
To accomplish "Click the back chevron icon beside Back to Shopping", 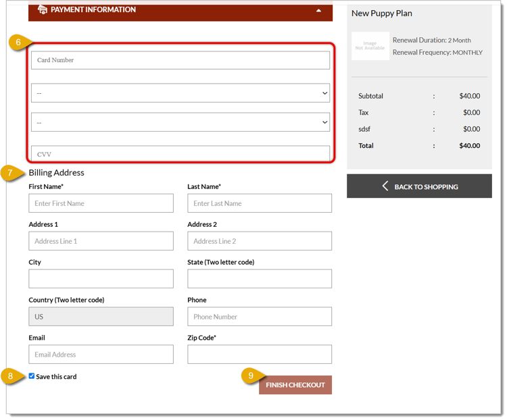I will 385,186.
